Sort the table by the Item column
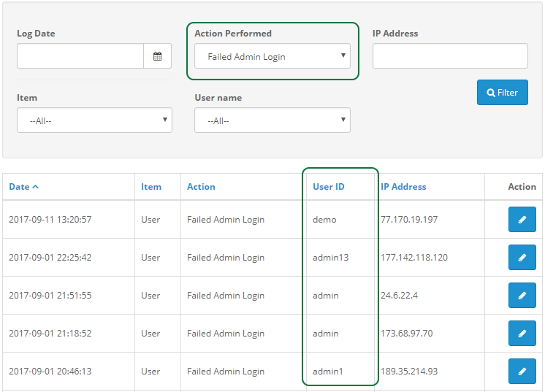This screenshot has height=392, width=545. pos(151,187)
